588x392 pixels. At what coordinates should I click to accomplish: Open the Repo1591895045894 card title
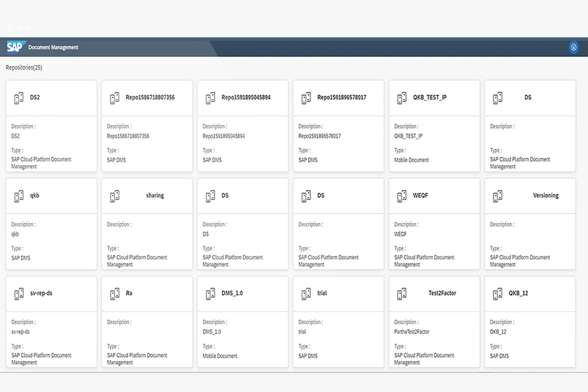[246, 97]
